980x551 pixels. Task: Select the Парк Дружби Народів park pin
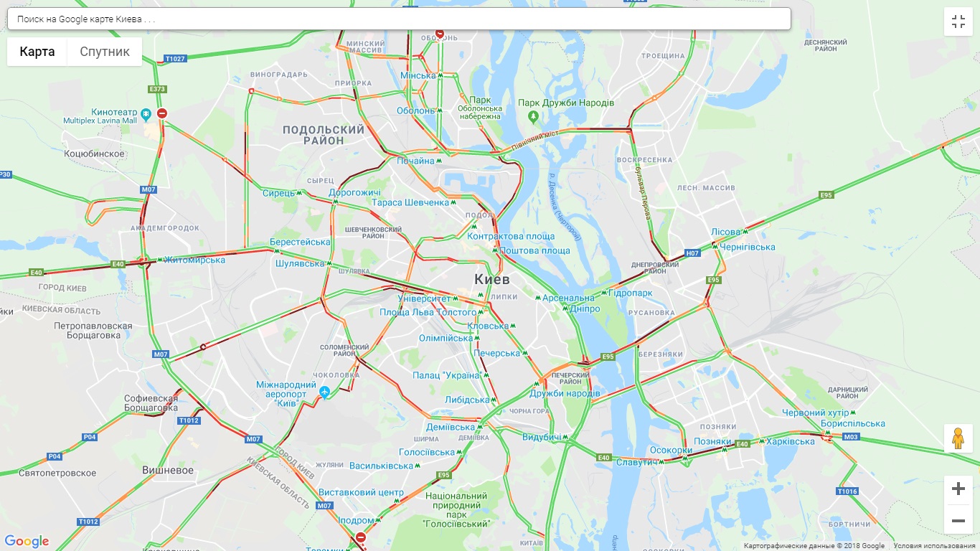pyautogui.click(x=532, y=116)
